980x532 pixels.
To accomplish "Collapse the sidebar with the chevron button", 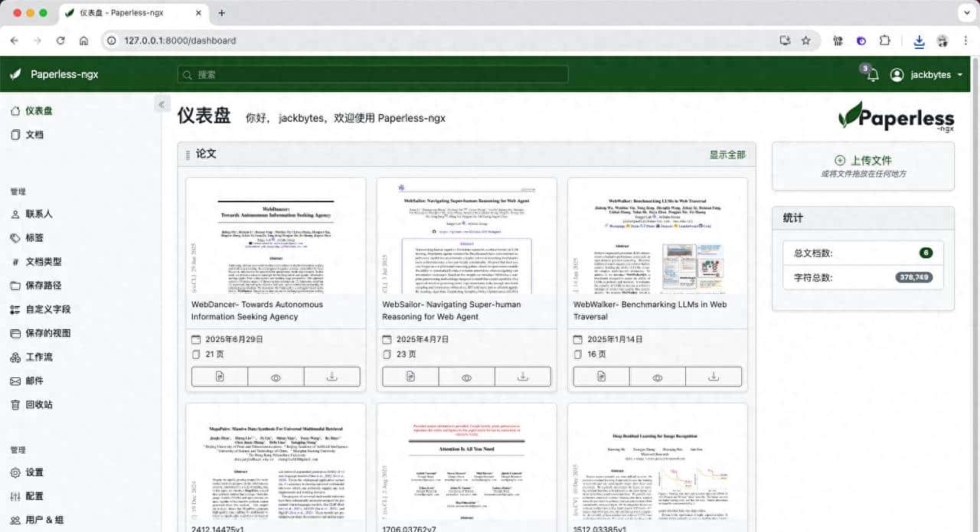I will click(x=162, y=104).
